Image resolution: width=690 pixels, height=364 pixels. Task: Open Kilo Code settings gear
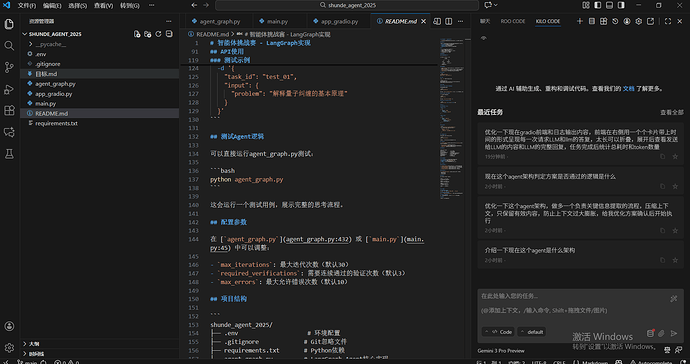[x=639, y=21]
